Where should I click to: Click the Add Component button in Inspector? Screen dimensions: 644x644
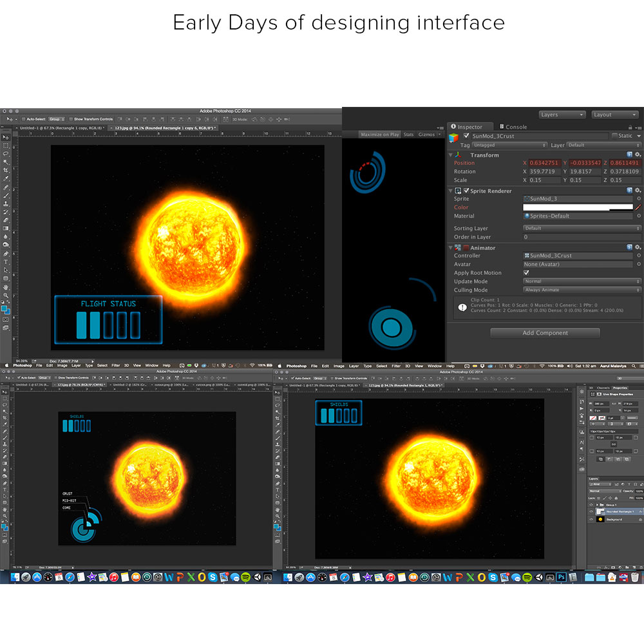tap(545, 333)
